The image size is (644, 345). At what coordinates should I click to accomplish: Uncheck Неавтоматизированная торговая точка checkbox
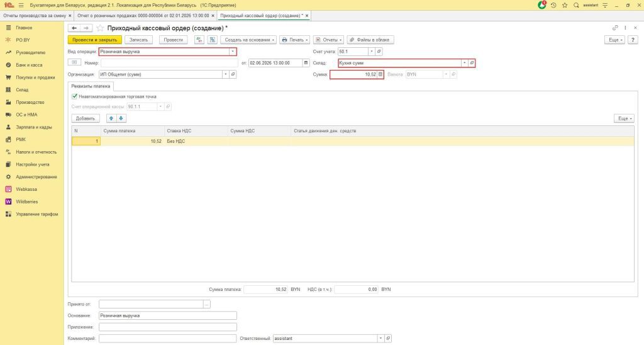click(x=75, y=96)
